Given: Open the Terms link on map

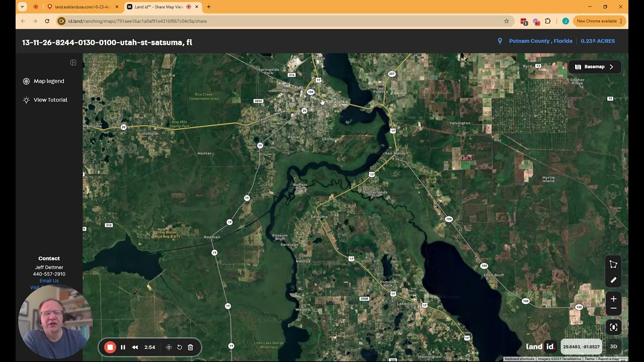Looking at the screenshot, I should [590, 359].
